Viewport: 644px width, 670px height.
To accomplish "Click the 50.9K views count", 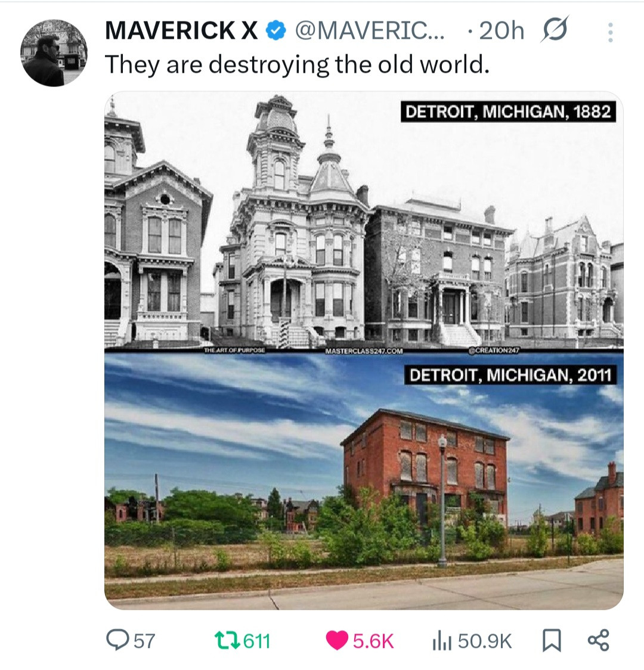I will click(x=485, y=641).
